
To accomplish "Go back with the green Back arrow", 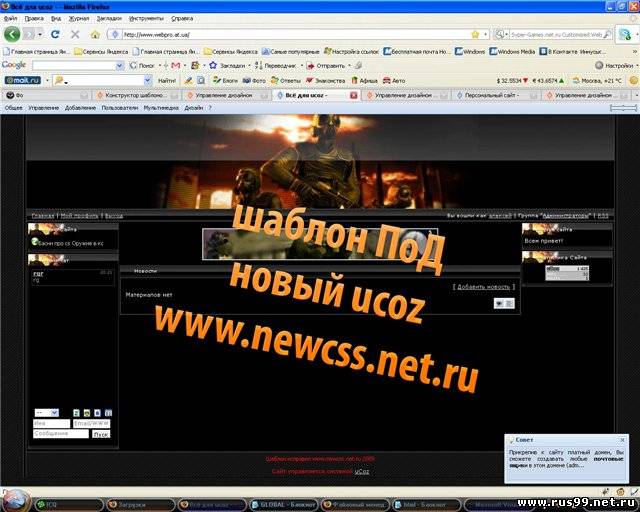I will pyautogui.click(x=12, y=34).
